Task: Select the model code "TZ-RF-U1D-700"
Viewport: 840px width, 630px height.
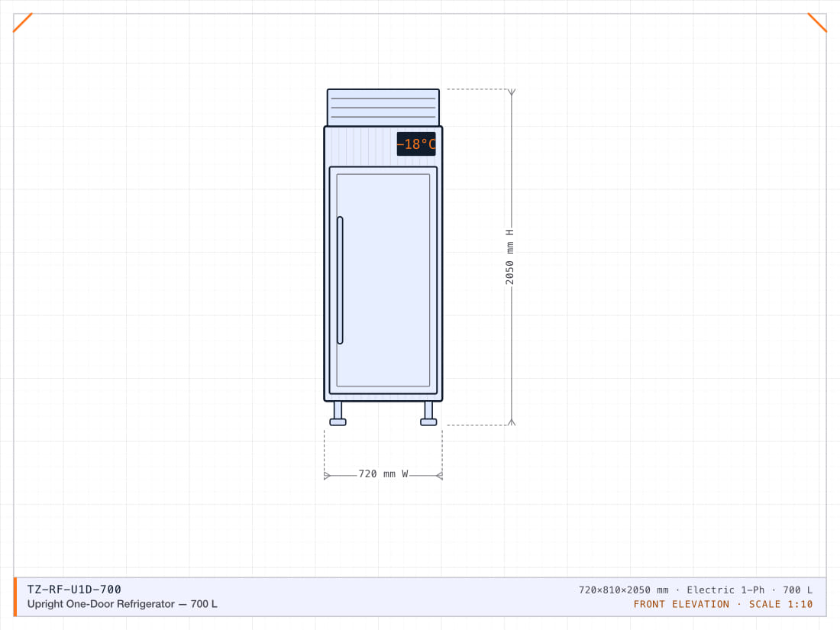Action: [75, 590]
